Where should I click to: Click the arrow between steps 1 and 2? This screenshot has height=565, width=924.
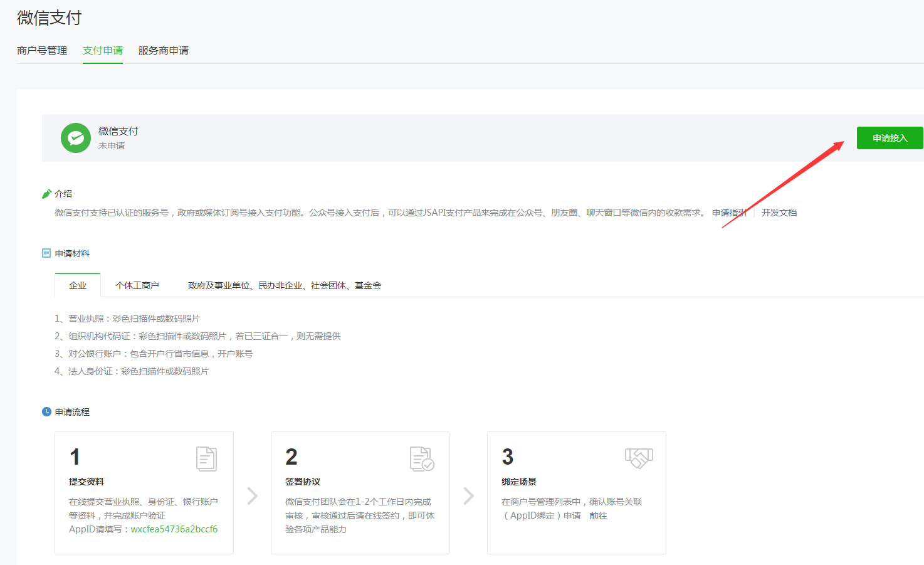[x=253, y=496]
